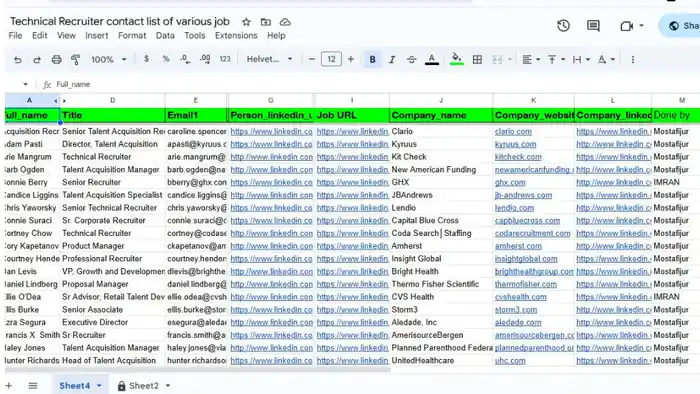Decrease decimal places
Viewport: 700px width, 394px height.
(x=185, y=59)
